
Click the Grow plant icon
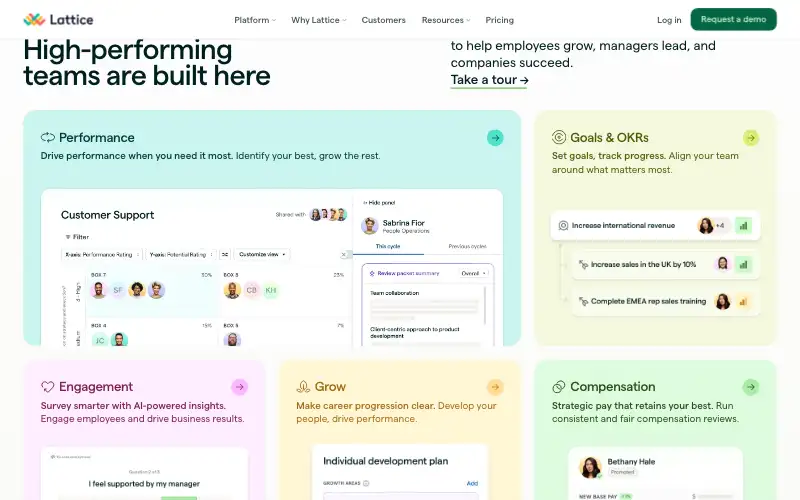[303, 387]
